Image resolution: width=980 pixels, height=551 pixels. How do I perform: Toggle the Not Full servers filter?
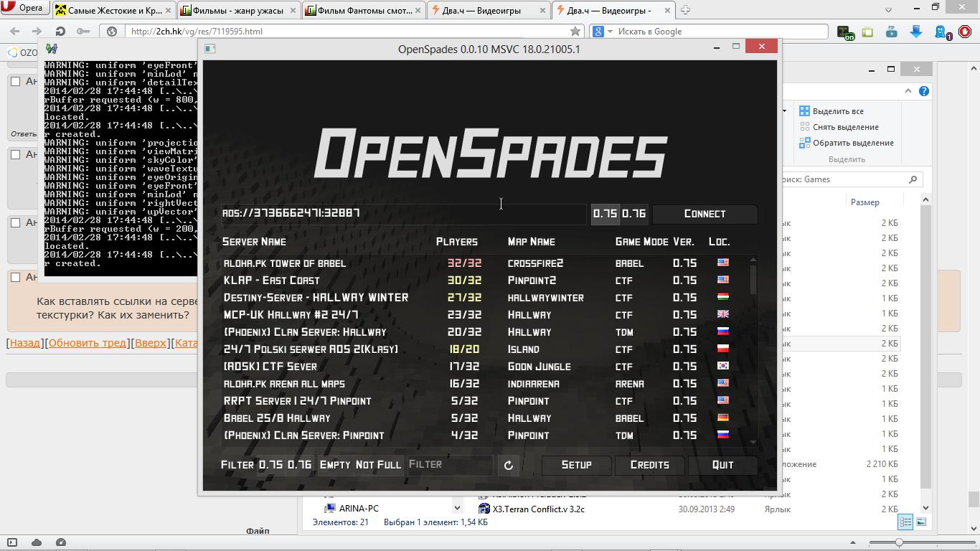(x=378, y=465)
